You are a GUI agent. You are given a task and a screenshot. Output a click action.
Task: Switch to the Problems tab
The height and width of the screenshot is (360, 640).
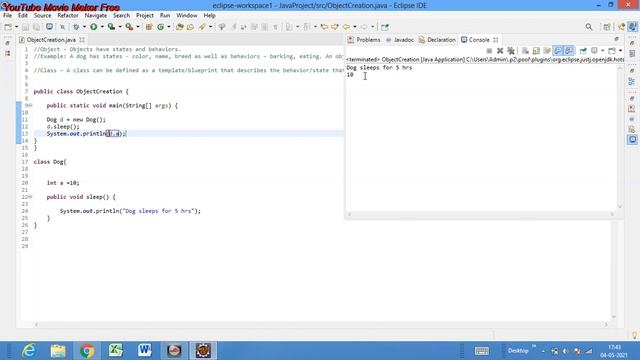tap(364, 40)
